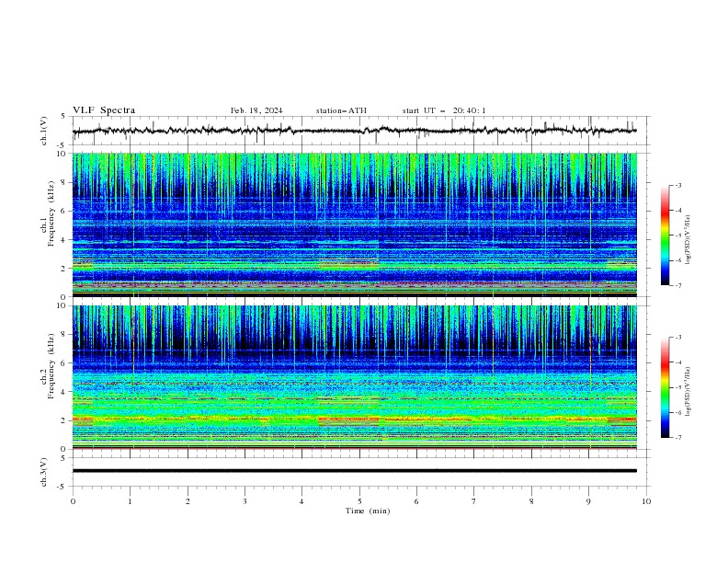Click time axis tick label '3'

pos(245,501)
